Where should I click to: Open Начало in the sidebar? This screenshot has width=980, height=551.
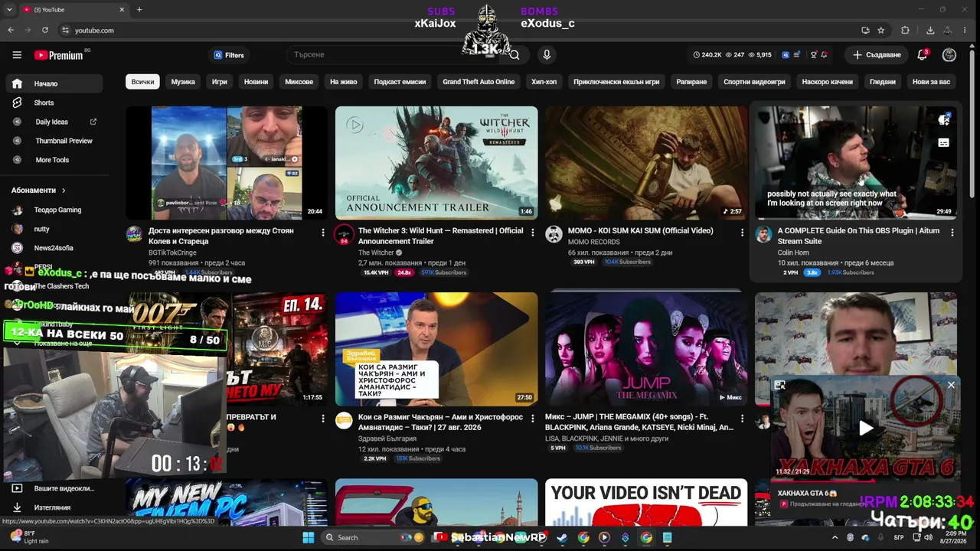54,83
